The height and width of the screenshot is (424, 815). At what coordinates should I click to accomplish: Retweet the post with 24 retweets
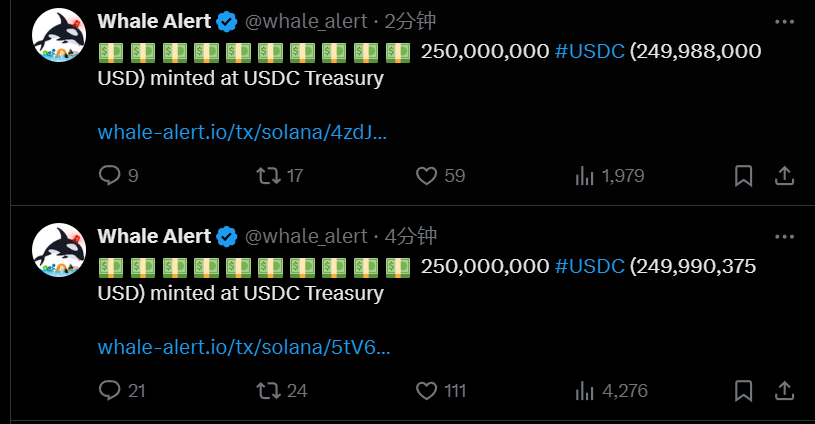point(267,390)
